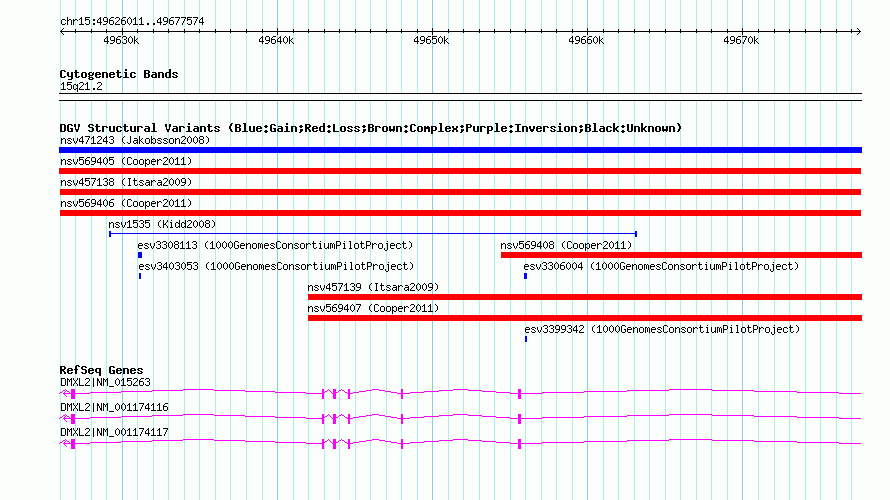Click the DMXL2|NM_001174117 transcript track
This screenshot has height=500, width=890.
460,443
